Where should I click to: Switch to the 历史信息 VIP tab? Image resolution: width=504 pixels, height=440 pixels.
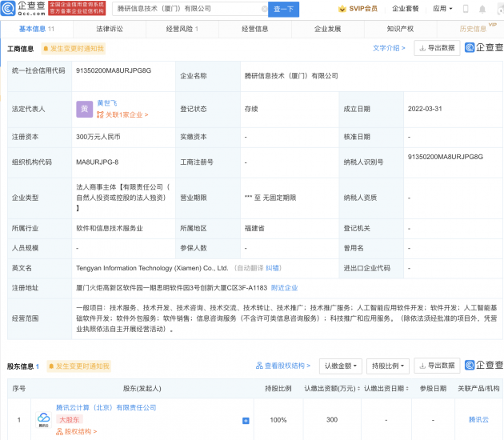pos(473,29)
